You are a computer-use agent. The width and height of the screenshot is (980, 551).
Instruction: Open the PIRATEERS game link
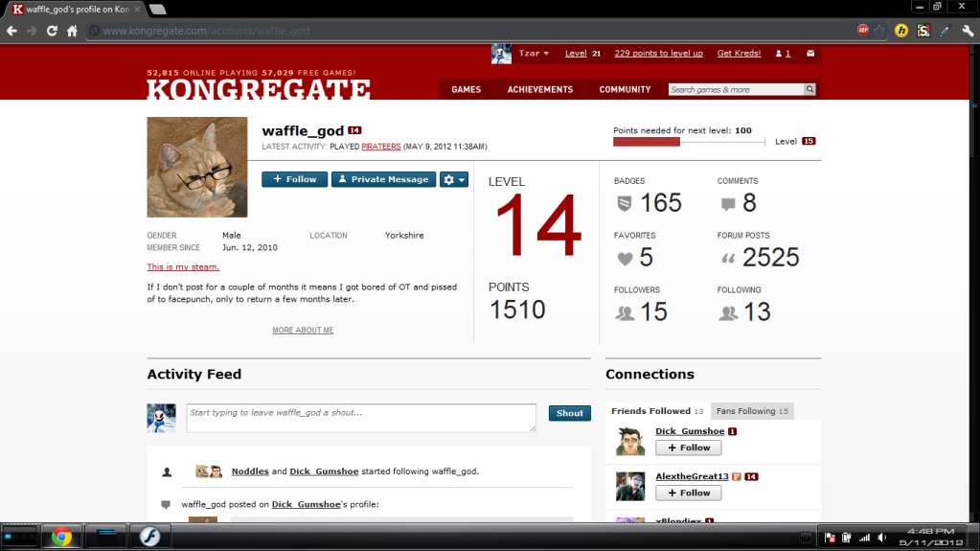tap(380, 147)
